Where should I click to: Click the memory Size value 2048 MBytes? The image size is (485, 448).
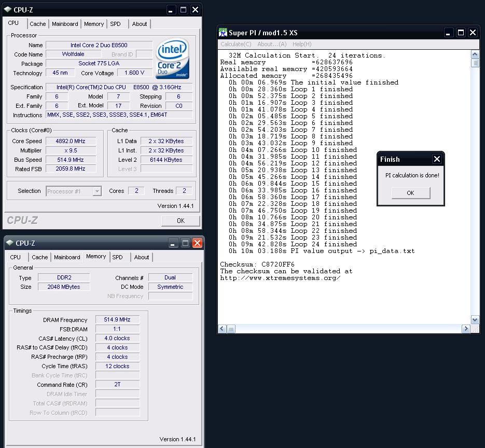click(x=64, y=287)
